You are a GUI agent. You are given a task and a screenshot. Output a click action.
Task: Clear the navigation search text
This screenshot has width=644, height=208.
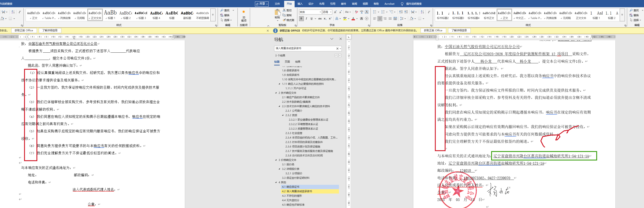click(x=337, y=49)
